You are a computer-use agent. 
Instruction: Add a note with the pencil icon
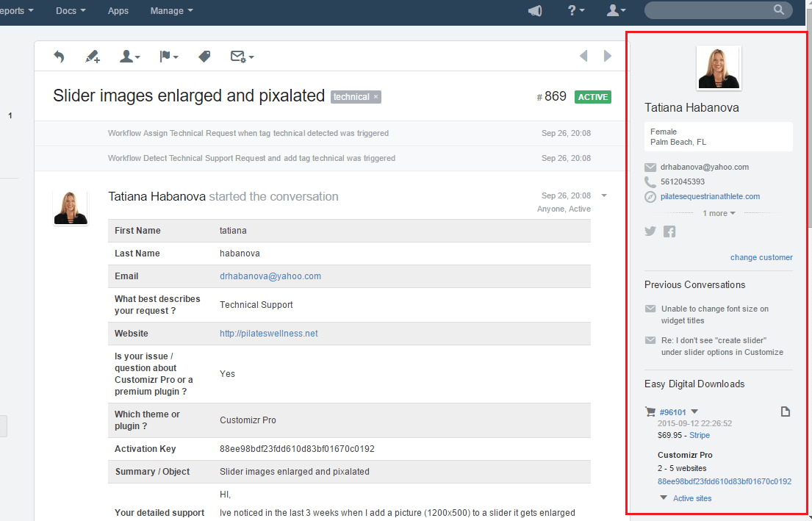[x=92, y=57]
